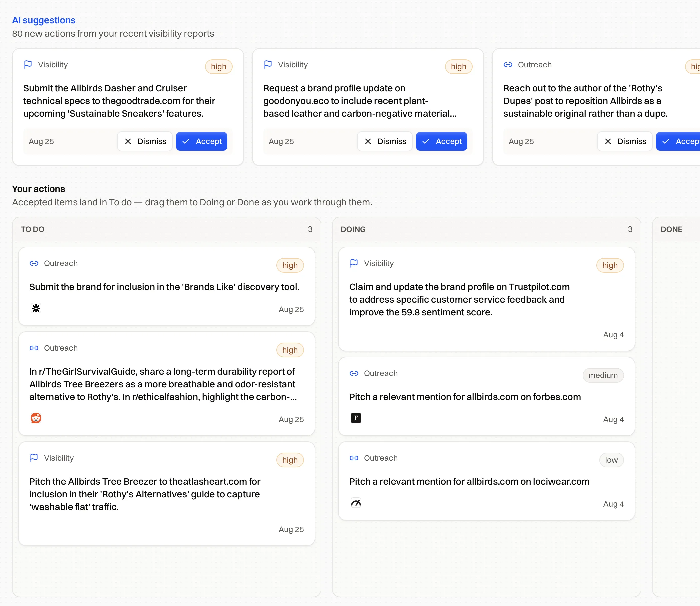
Task: Click link icon on lociwear.com pitch card
Action: [354, 458]
